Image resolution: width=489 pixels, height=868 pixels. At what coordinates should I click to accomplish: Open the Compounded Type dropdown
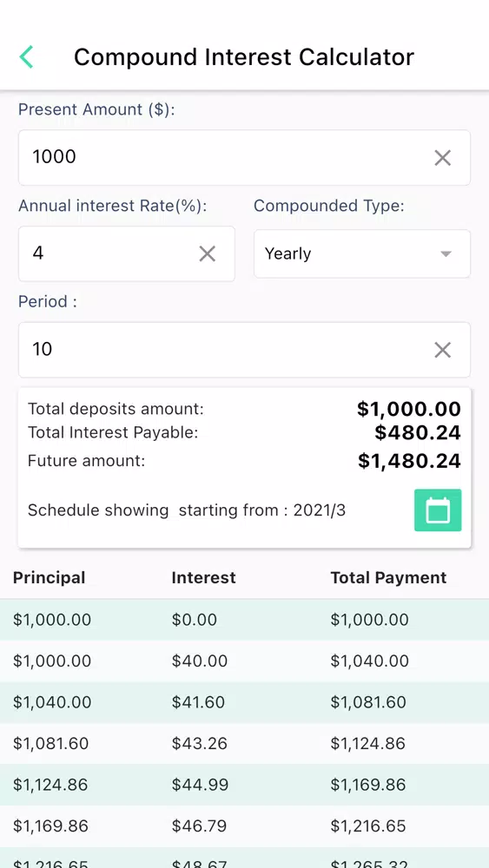click(362, 253)
